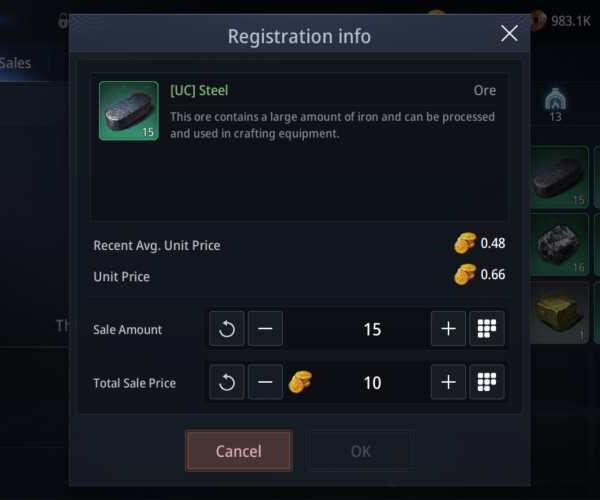Increase the Sale Amount by one

tap(448, 329)
